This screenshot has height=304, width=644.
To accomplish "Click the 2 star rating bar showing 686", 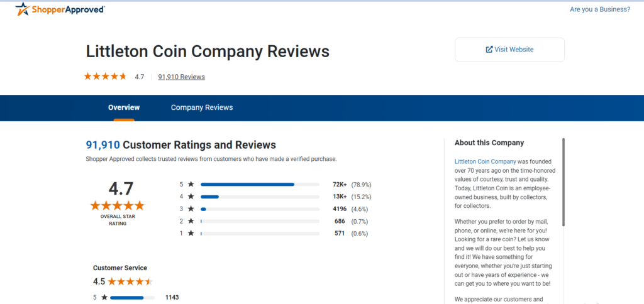I will [260, 222].
